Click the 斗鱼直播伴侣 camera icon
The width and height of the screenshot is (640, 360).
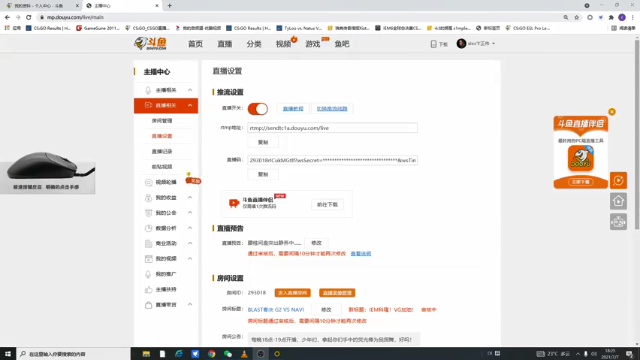click(x=233, y=203)
